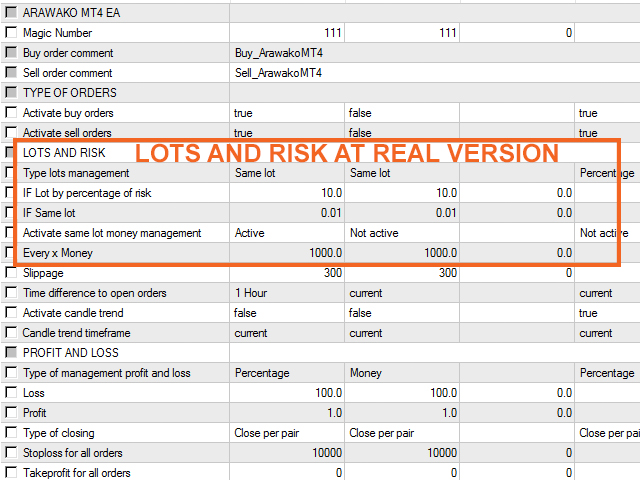Viewport: 640px width, 480px height.
Task: Click the grayed checkbox beside Buy order comment
Action: (x=11, y=52)
